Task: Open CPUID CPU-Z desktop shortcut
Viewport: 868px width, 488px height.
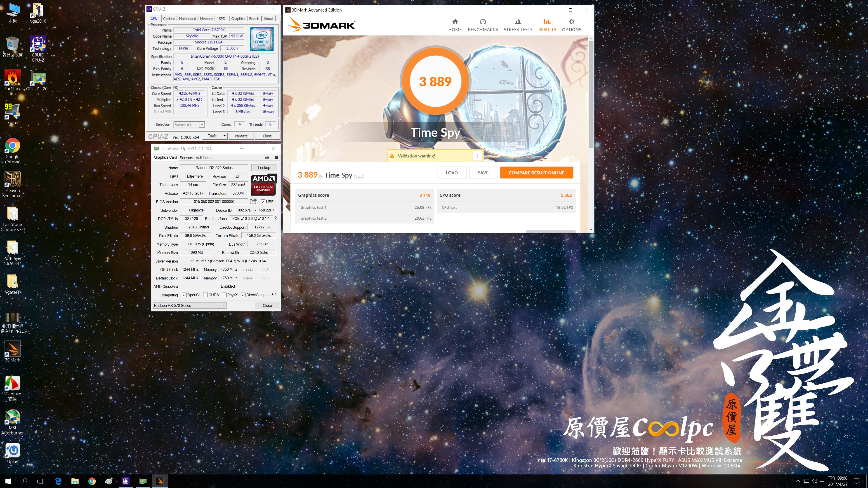Action: (38, 49)
